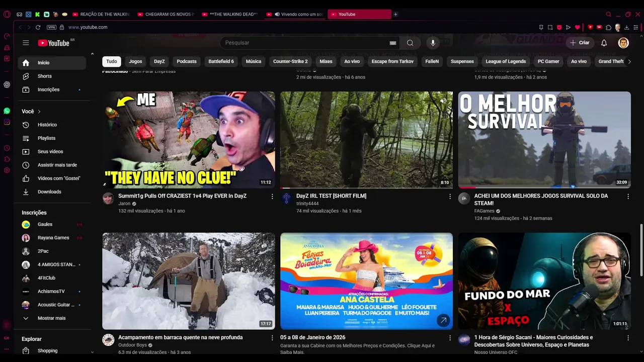The width and height of the screenshot is (644, 362).
Task: Switch to Vivendo como um browser tab
Action: (x=295, y=14)
